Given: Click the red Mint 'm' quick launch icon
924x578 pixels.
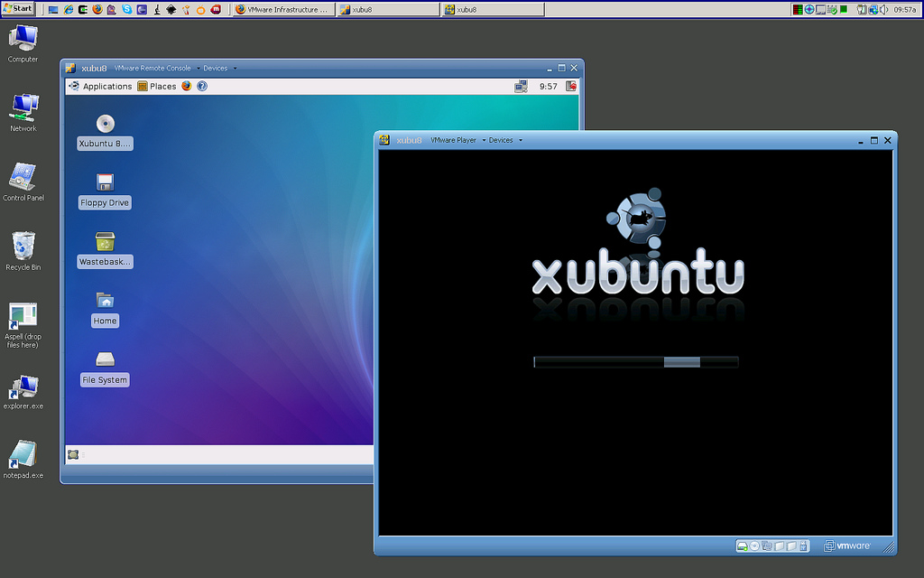Looking at the screenshot, I should [x=216, y=9].
